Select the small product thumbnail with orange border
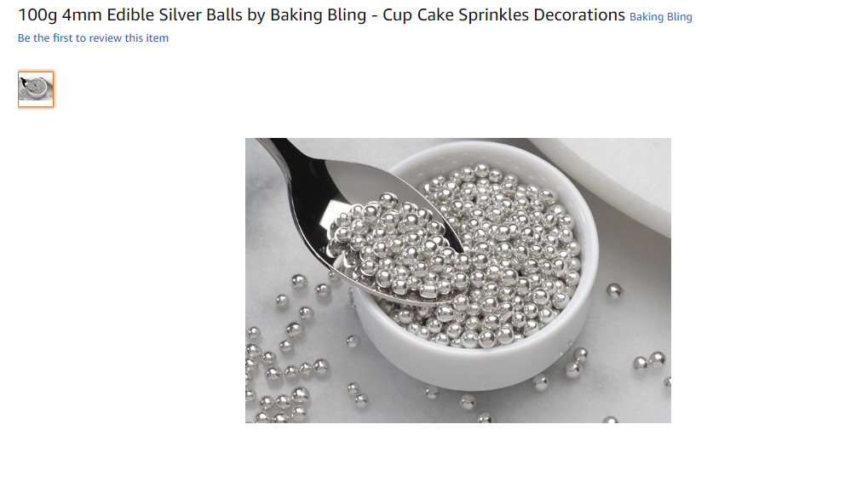Image resolution: width=868 pixels, height=493 pixels. (36, 89)
